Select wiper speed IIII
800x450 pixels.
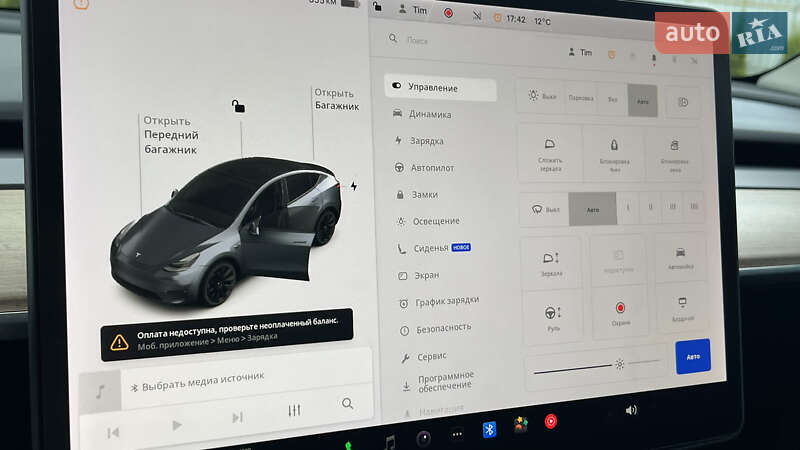694,207
